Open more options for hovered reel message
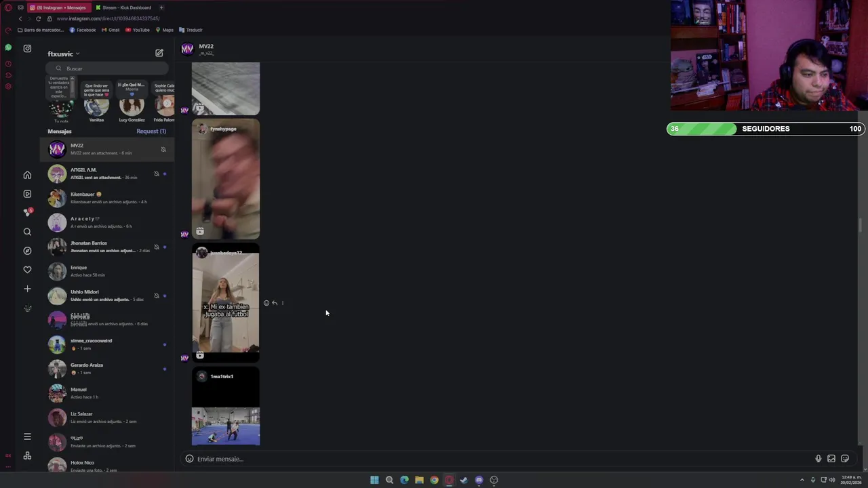Image resolution: width=868 pixels, height=488 pixels. [x=282, y=303]
